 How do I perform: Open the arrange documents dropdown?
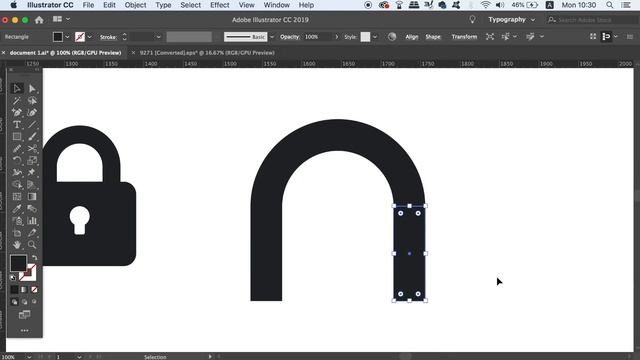61,19
